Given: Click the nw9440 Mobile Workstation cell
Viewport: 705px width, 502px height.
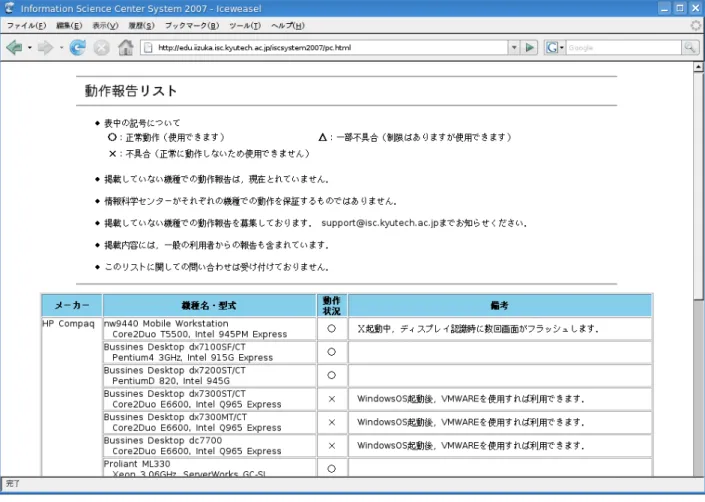Looking at the screenshot, I should [x=210, y=329].
